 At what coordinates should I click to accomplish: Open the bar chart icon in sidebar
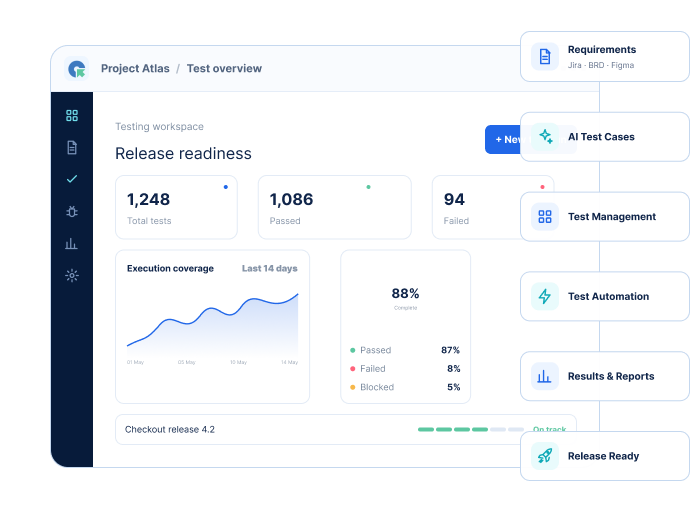pyautogui.click(x=72, y=243)
